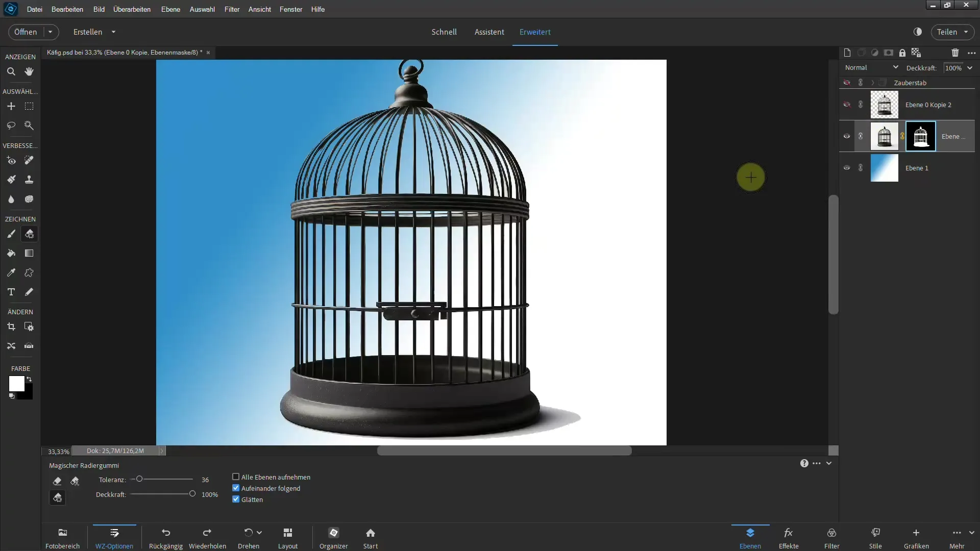980x551 pixels.
Task: Switch to the Background Eraser in tool options
Action: click(x=75, y=481)
